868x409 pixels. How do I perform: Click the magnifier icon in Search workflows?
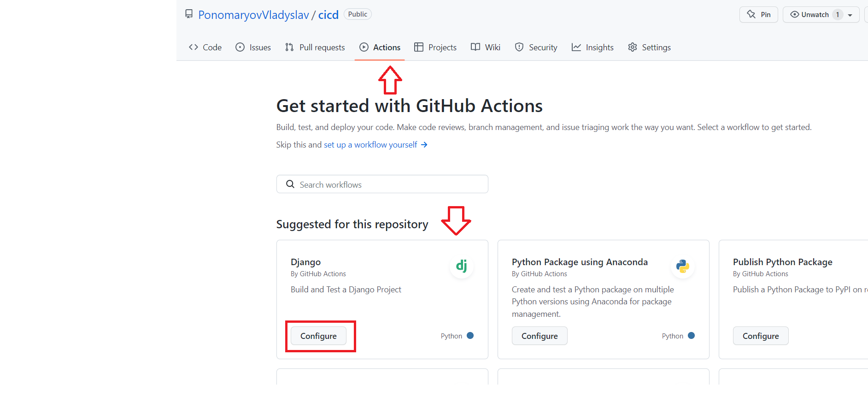click(x=290, y=184)
